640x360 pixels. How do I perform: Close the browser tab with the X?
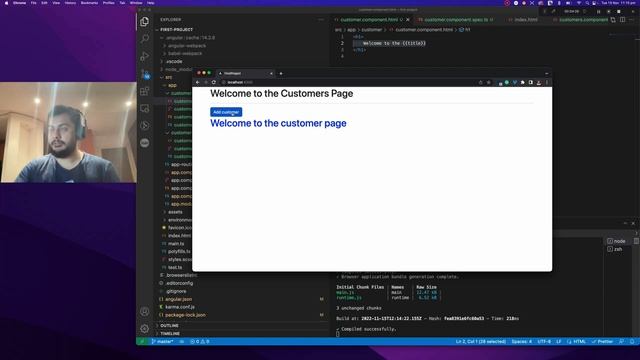click(x=271, y=73)
